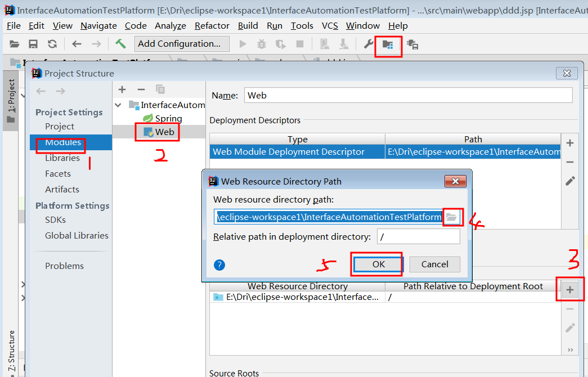Click the Forward arrow in main toolbar
Image resolution: width=588 pixels, height=377 pixels.
[x=96, y=44]
